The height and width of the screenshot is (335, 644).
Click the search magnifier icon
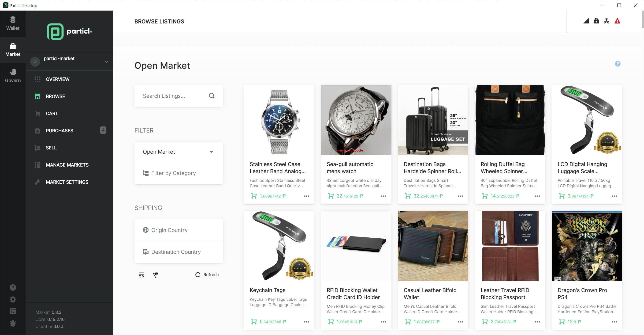(x=212, y=96)
